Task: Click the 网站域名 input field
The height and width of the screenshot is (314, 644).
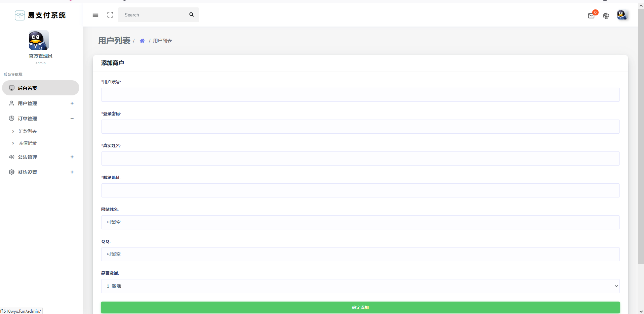Action: pos(360,222)
